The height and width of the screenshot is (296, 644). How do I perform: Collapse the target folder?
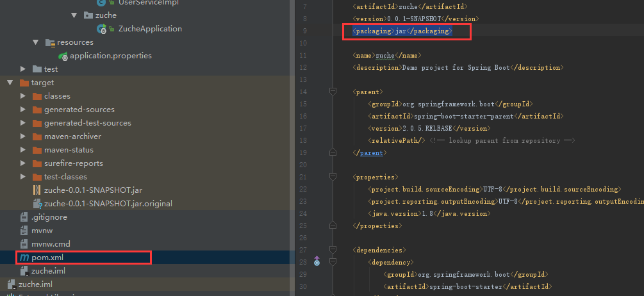[10, 83]
